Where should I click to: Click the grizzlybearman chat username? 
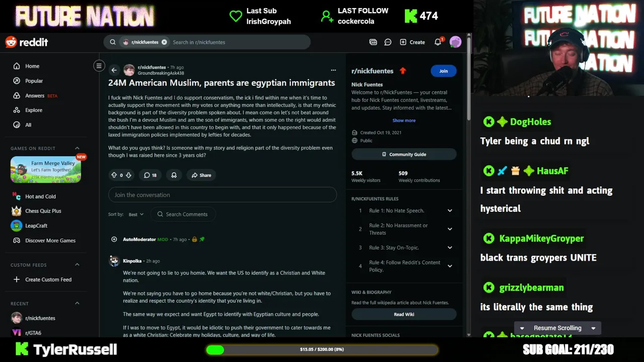(531, 288)
